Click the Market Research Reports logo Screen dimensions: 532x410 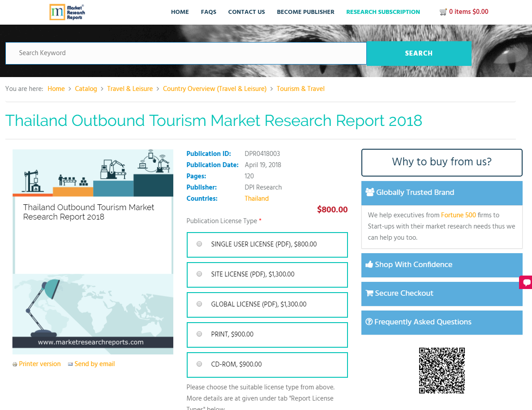(x=67, y=12)
